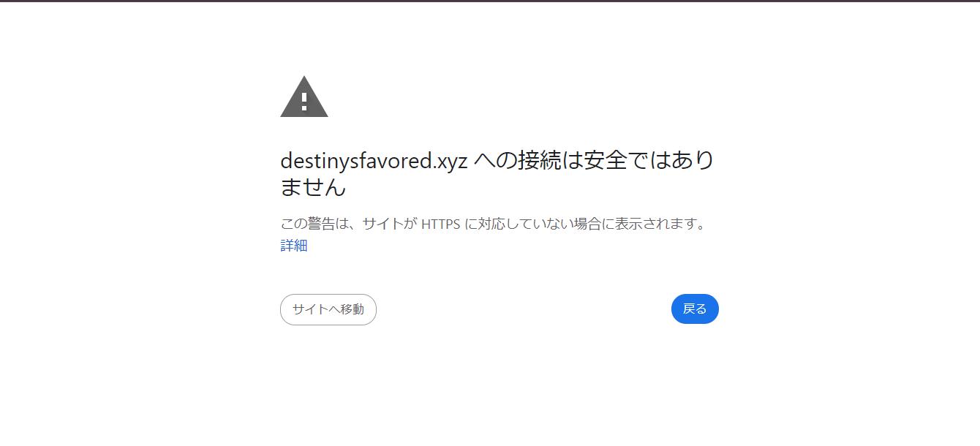Click the 接続は安全ではあり heading text

click(x=616, y=160)
